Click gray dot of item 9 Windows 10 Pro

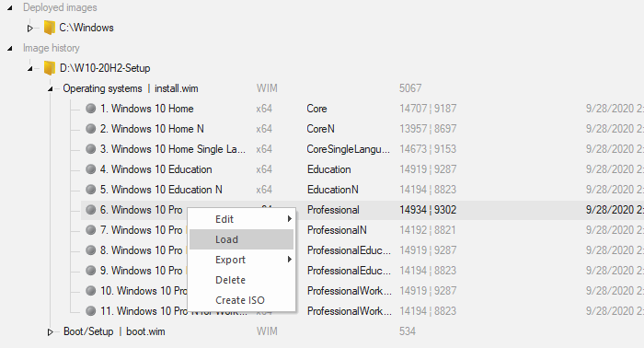click(90, 271)
